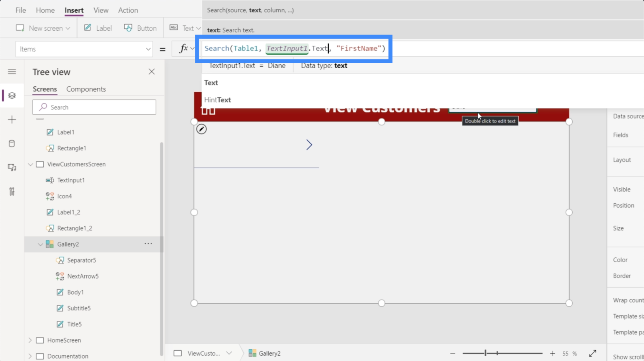Click the Insert plus icon in sidebar
The width and height of the screenshot is (644, 361).
[x=12, y=120]
